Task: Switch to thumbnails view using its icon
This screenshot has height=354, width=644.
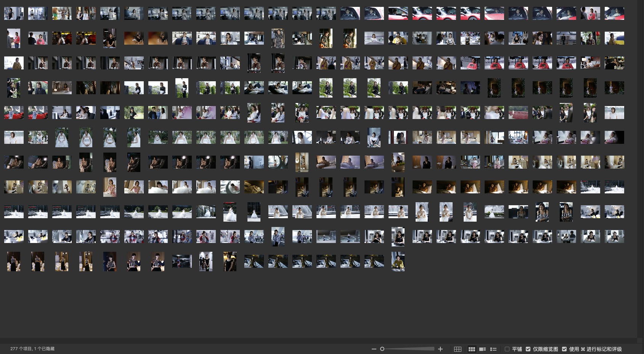Action: point(472,349)
